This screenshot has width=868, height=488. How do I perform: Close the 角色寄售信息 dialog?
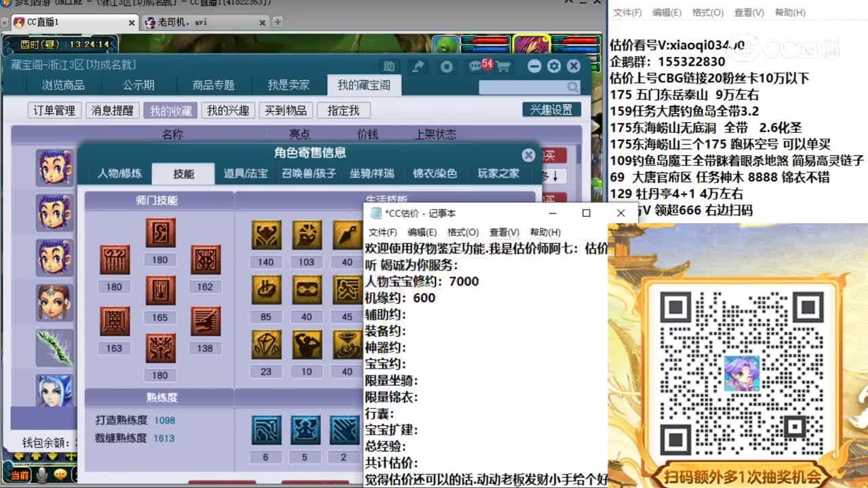pos(528,155)
